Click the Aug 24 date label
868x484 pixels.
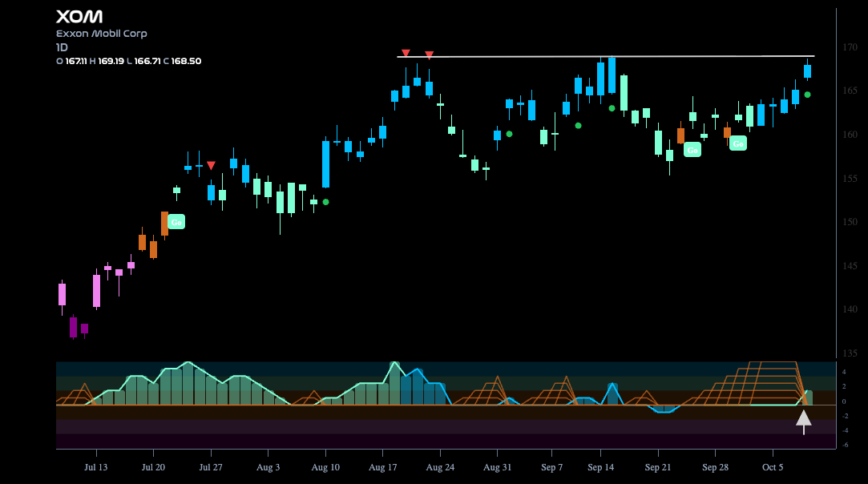(x=440, y=467)
